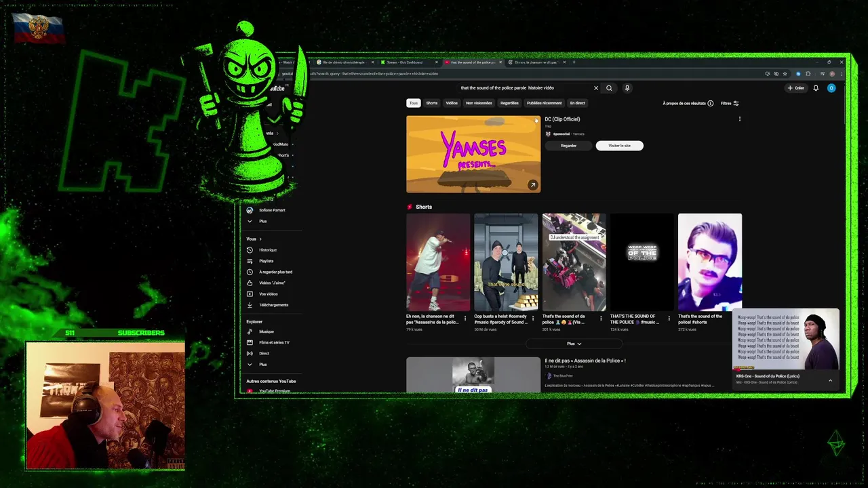
Task: Open the Vous section chevron
Action: 260,239
